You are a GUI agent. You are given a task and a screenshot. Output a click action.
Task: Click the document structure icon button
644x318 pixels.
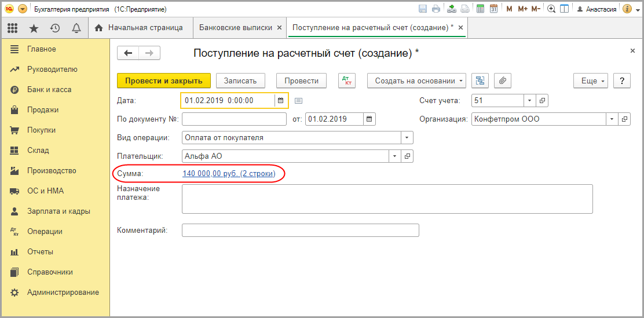tap(480, 81)
